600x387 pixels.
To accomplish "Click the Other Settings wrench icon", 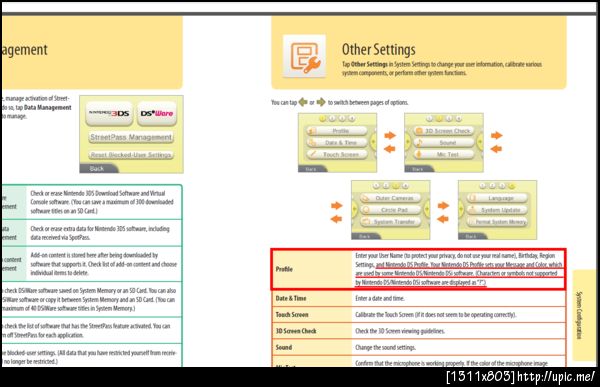I will 305,57.
